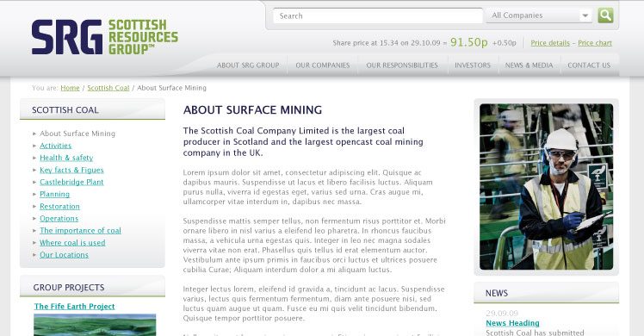Screen dimensions: 644x336
Task: Go to Home in the breadcrumb
Action: (x=70, y=88)
